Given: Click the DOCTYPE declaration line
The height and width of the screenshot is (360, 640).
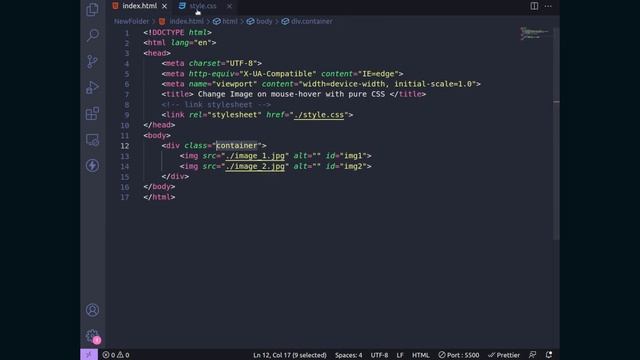Looking at the screenshot, I should [178, 32].
